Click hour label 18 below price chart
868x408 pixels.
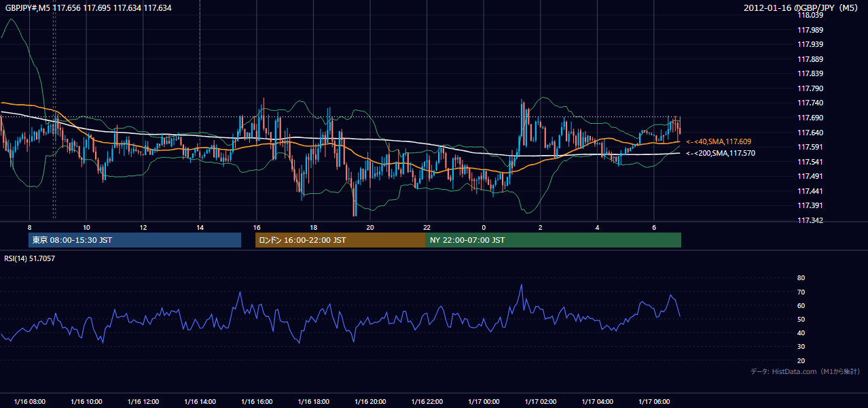pos(313,227)
